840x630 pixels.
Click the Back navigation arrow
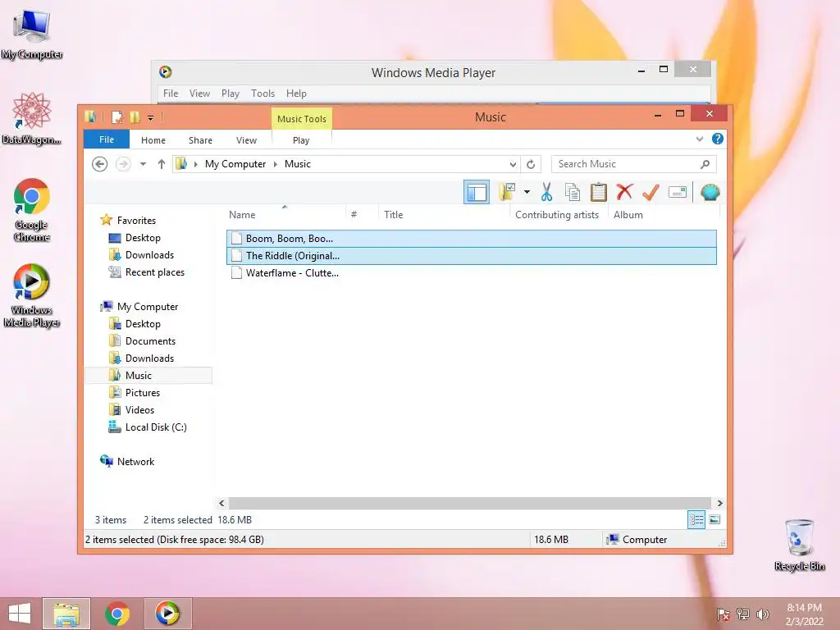click(99, 164)
